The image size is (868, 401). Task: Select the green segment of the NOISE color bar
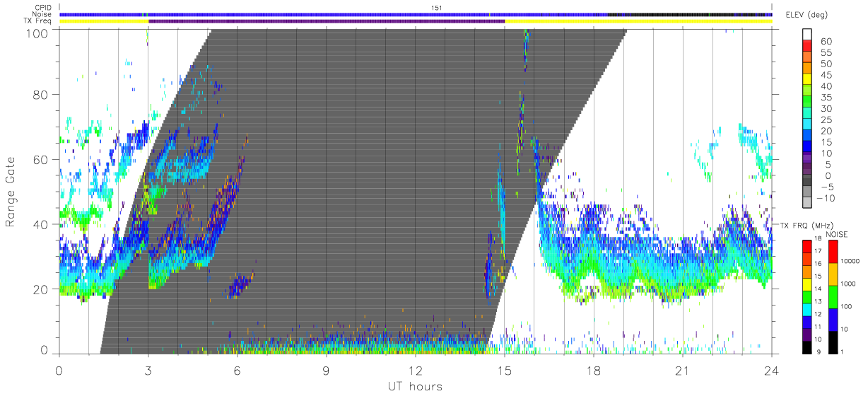pyautogui.click(x=833, y=297)
